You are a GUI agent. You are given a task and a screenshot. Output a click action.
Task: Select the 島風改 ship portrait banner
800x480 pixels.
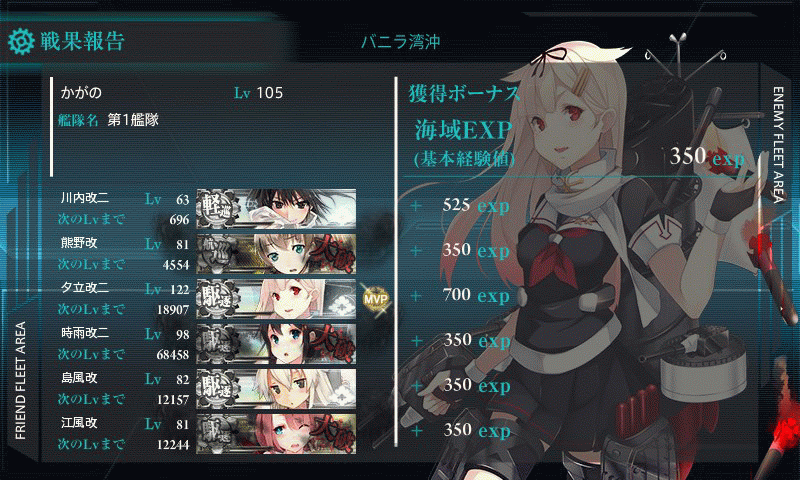[x=276, y=388]
